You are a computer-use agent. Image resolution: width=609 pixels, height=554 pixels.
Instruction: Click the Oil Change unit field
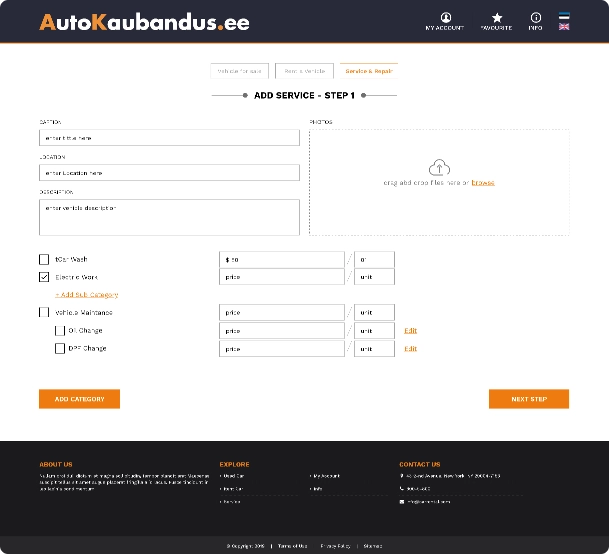374,331
